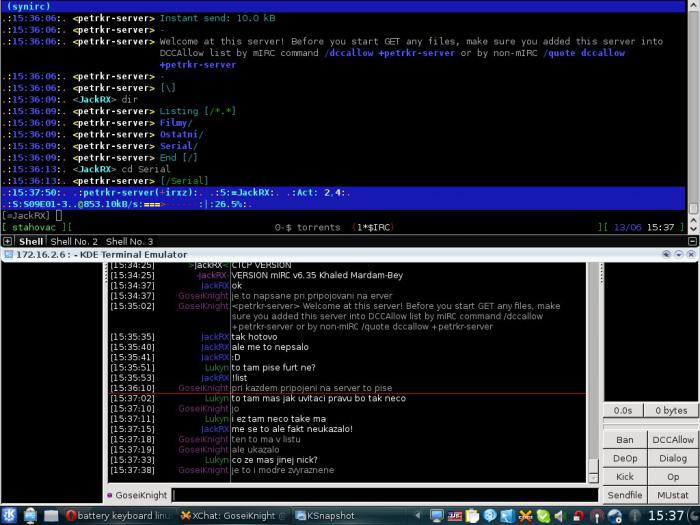Switch to the Shell tab
This screenshot has width=700, height=525.
pyautogui.click(x=31, y=242)
